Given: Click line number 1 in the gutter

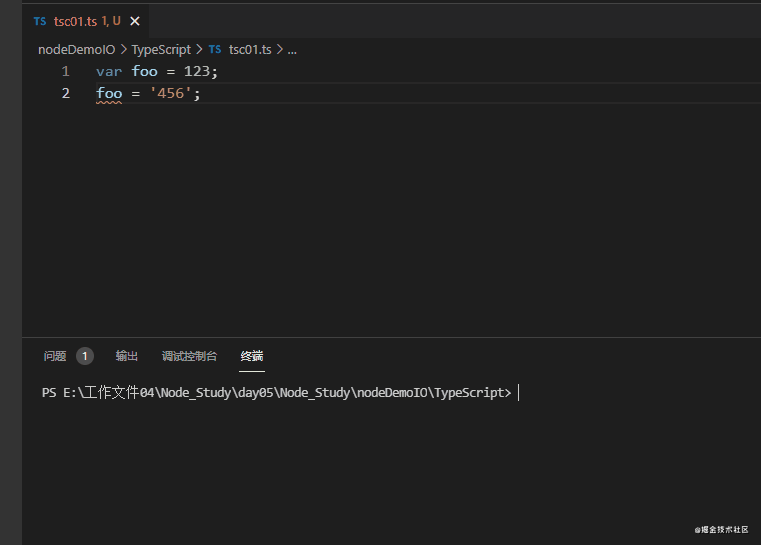Looking at the screenshot, I should [x=66, y=71].
